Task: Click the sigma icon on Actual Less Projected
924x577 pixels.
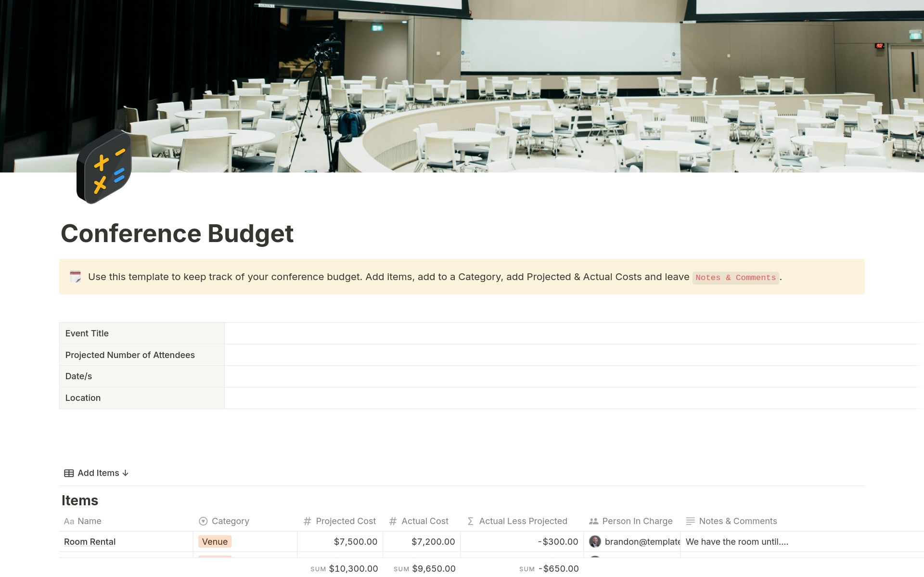Action: point(470,521)
